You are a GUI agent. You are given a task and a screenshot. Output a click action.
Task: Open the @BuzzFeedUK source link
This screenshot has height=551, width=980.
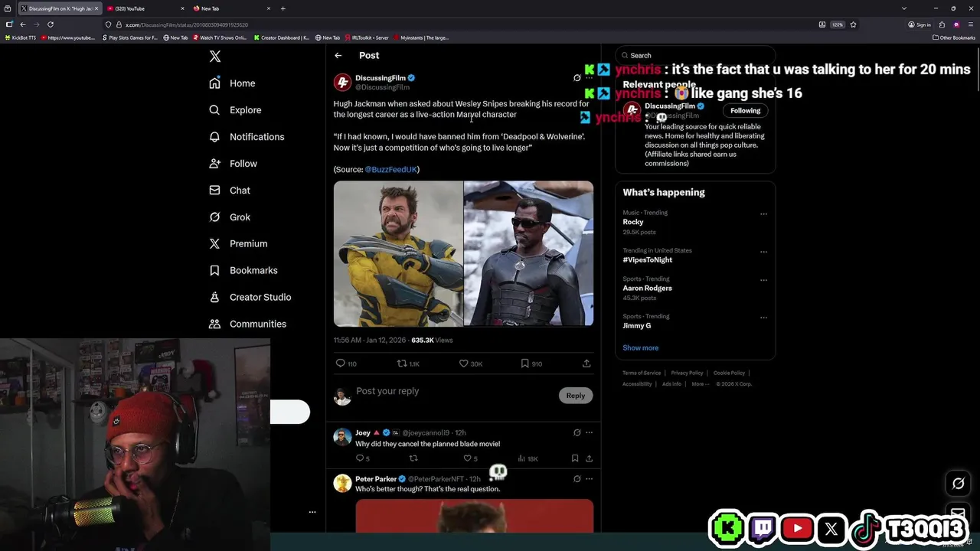390,169
